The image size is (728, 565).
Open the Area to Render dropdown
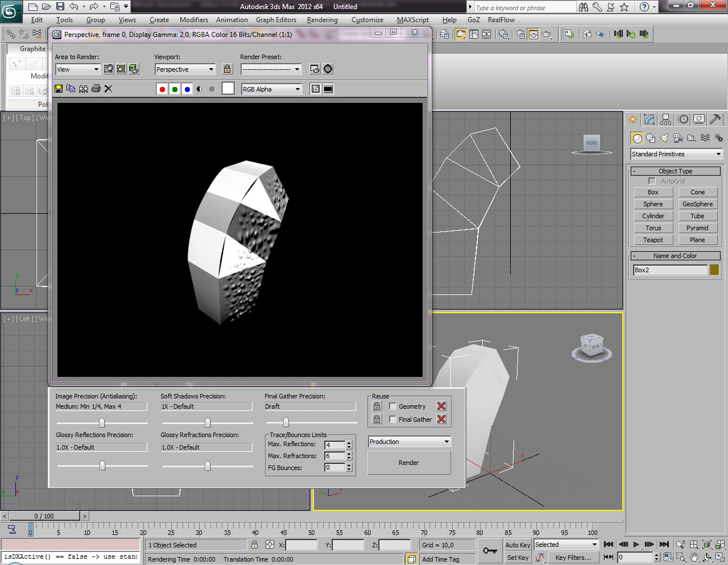tap(78, 69)
